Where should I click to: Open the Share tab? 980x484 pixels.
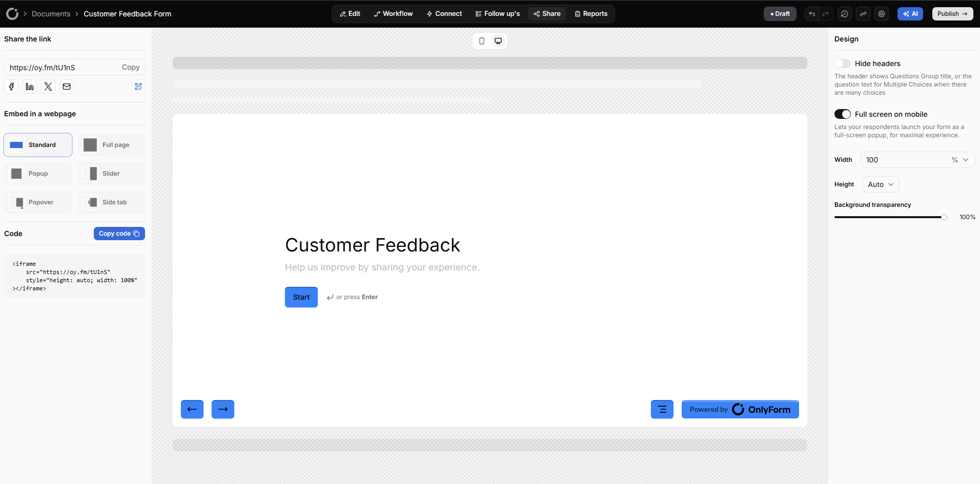(x=547, y=14)
